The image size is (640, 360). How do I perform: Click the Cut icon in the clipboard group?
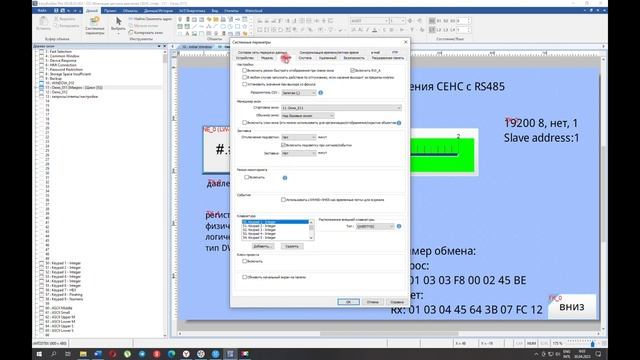[57, 19]
